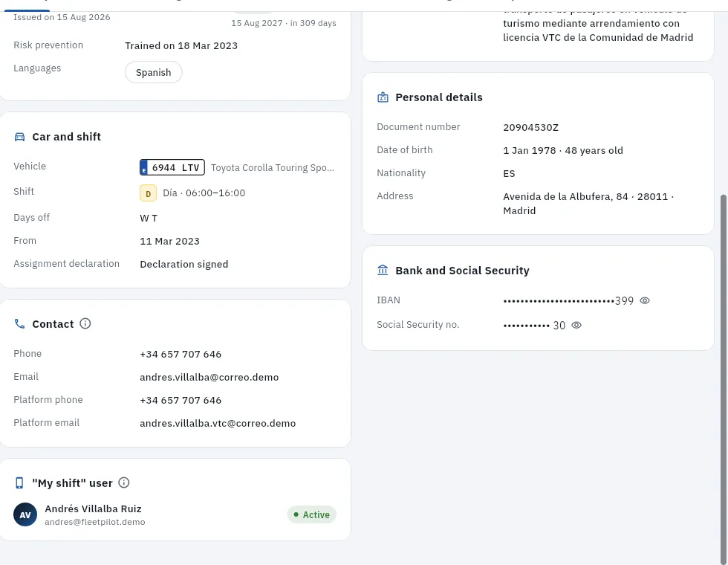The image size is (728, 565).
Task: Click the name Andrés Villalba Ruiz
Action: (93, 508)
